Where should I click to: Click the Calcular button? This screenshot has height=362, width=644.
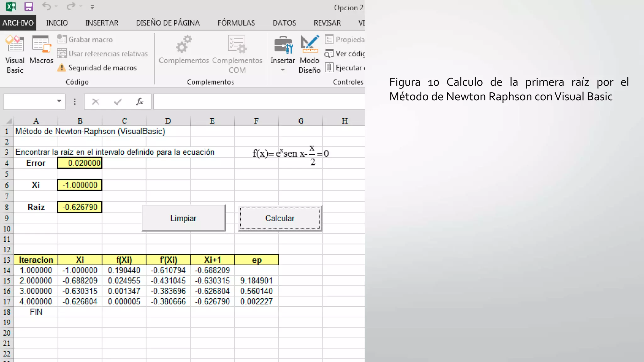click(x=280, y=218)
